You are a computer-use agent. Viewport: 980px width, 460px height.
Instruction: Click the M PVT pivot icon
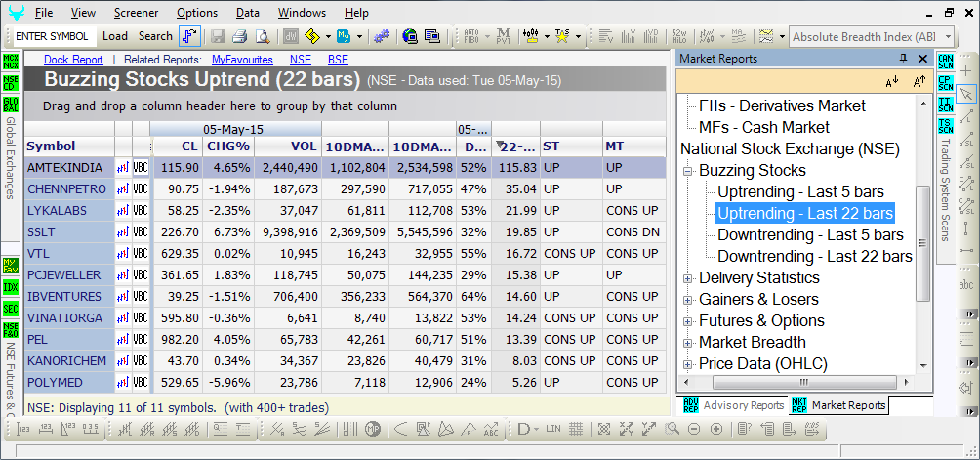pyautogui.click(x=505, y=36)
